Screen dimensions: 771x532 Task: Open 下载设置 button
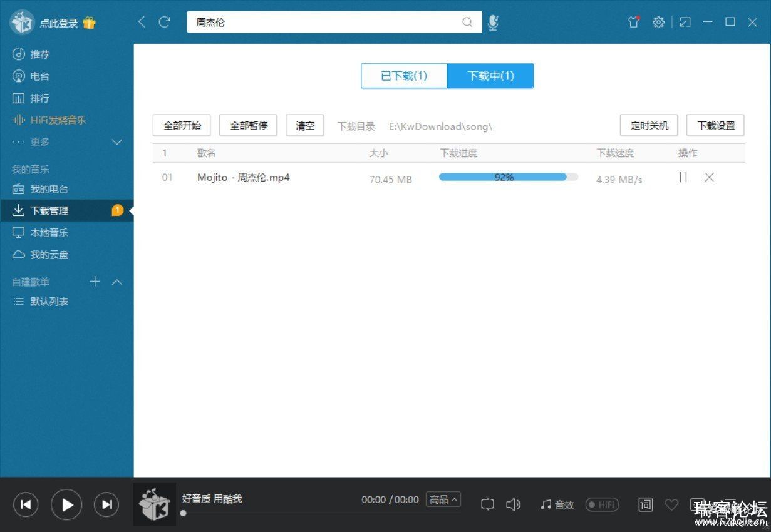coord(716,125)
